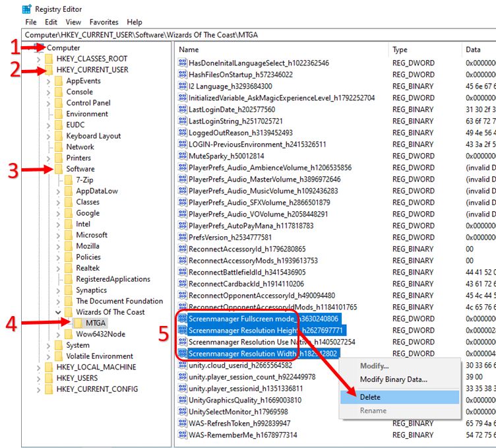The width and height of the screenshot is (496, 448).
Task: Click the HasDoneInitalLanguageSelect value icon
Action: [x=183, y=63]
